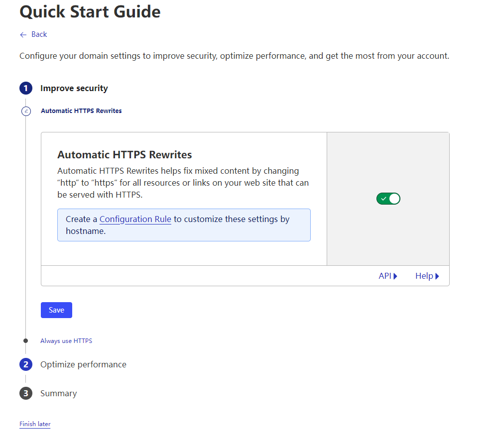Image resolution: width=490 pixels, height=448 pixels.
Task: Select the Automatic HTTPS Rewrites sub-step label
Action: click(x=81, y=111)
